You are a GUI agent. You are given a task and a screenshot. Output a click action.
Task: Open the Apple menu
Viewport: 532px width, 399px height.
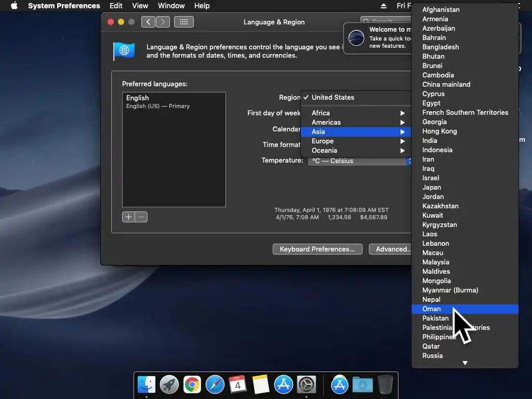pyautogui.click(x=14, y=5)
